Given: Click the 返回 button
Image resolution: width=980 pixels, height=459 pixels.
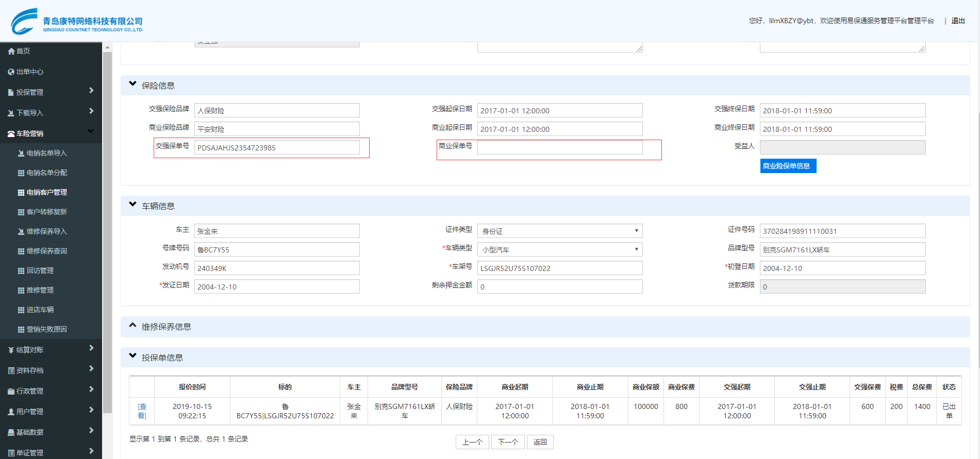Looking at the screenshot, I should click(x=540, y=442).
